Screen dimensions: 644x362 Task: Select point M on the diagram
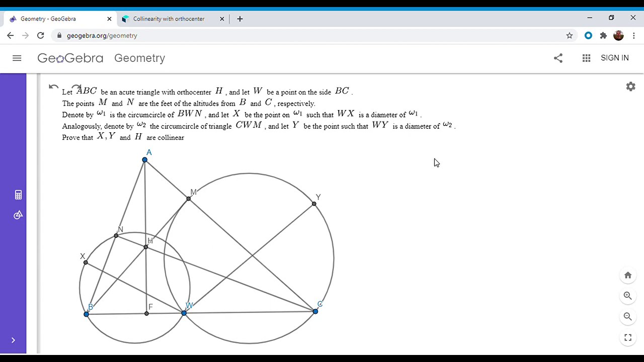point(189,199)
